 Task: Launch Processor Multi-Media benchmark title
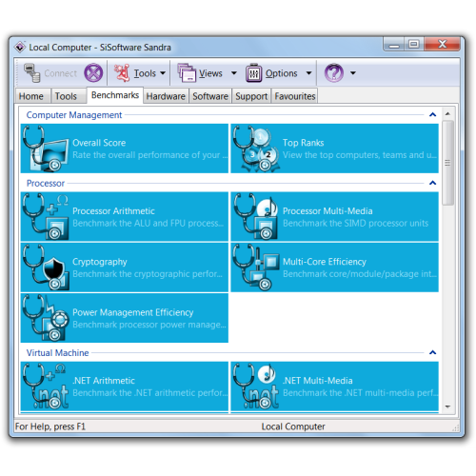(x=327, y=211)
